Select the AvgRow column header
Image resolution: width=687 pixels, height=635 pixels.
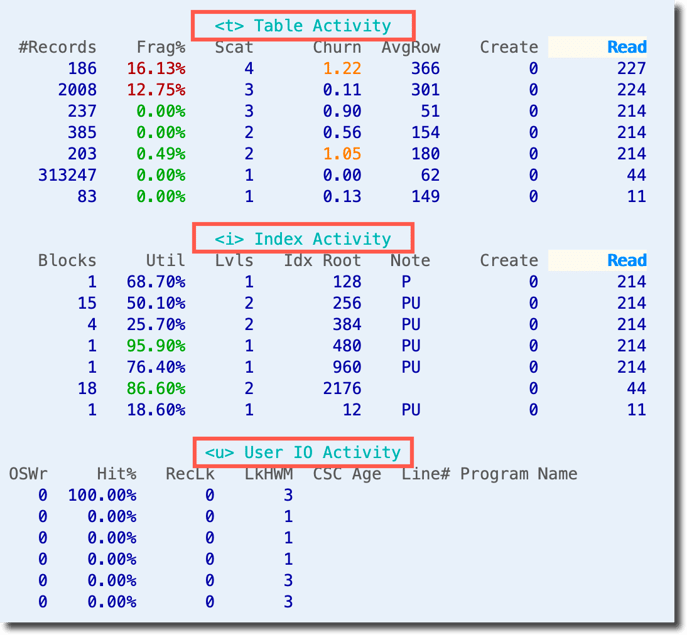(410, 47)
